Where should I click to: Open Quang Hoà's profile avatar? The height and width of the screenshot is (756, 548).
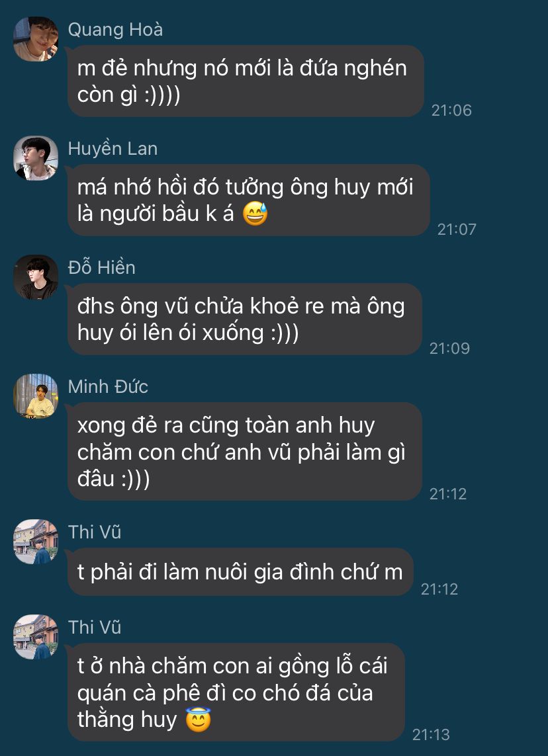(x=36, y=39)
